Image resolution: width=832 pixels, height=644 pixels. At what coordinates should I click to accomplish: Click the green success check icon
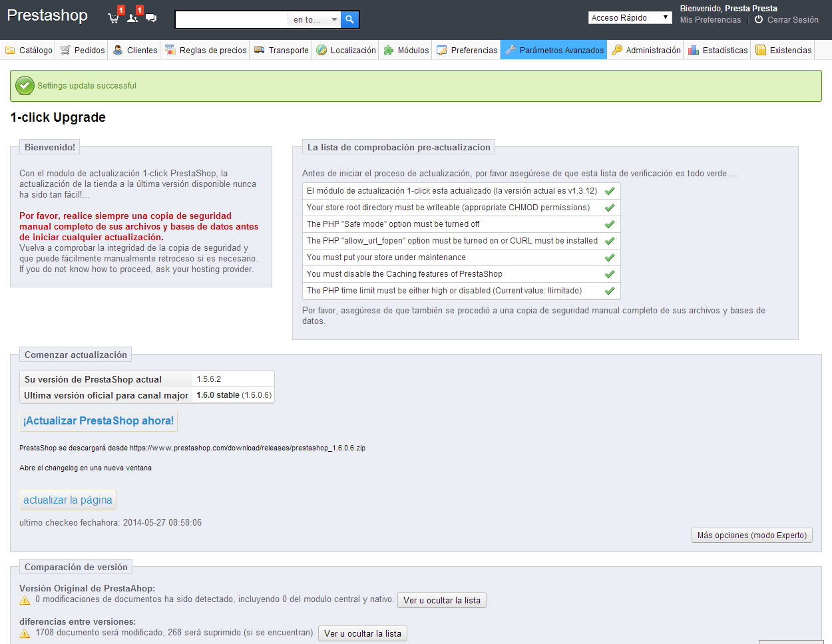pyautogui.click(x=25, y=85)
